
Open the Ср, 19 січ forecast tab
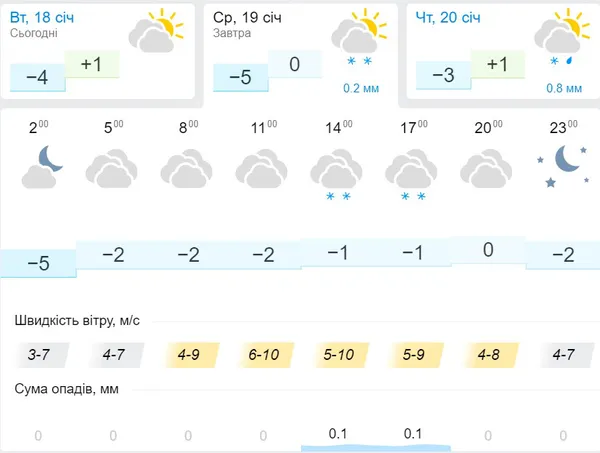pyautogui.click(x=300, y=55)
